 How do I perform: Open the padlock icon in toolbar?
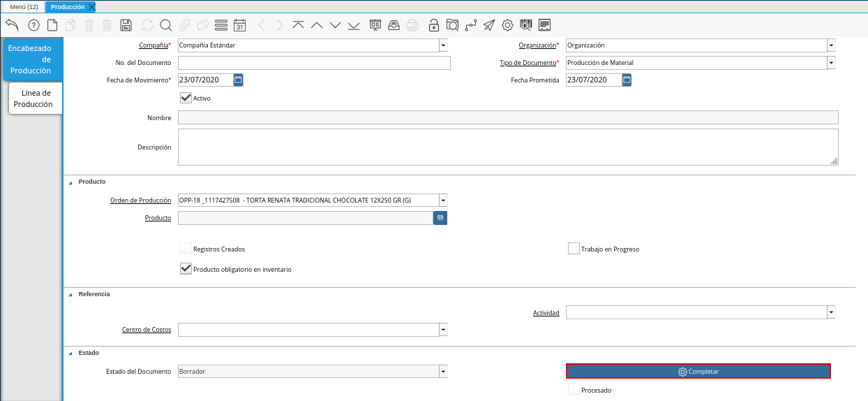pyautogui.click(x=434, y=25)
